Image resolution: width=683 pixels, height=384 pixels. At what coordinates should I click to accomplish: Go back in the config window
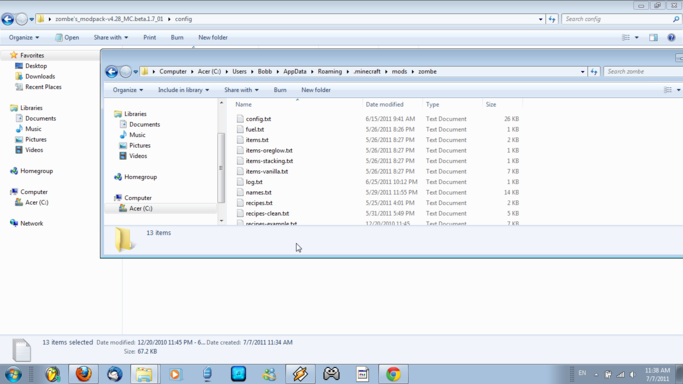[x=7, y=19]
